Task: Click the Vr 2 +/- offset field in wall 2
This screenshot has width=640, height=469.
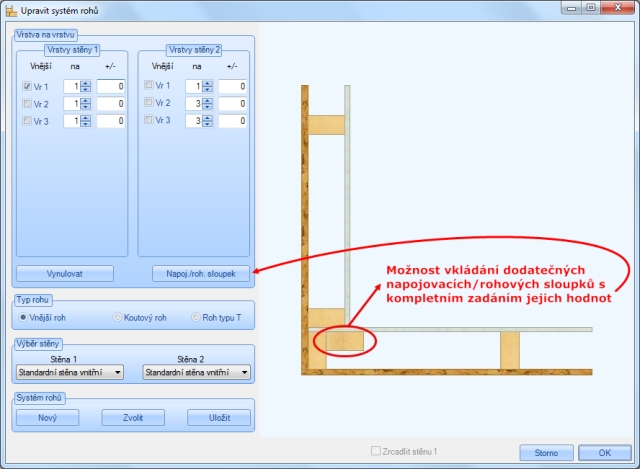Action: click(x=233, y=103)
